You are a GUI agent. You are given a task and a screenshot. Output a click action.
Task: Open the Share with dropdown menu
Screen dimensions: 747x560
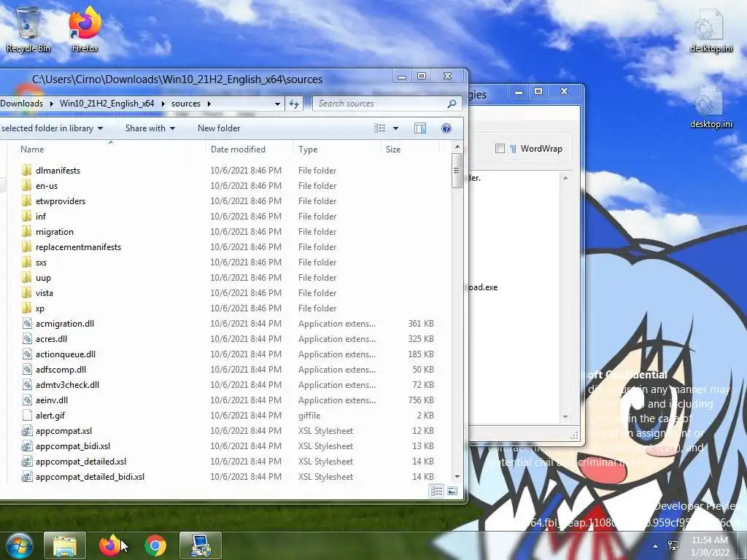150,128
